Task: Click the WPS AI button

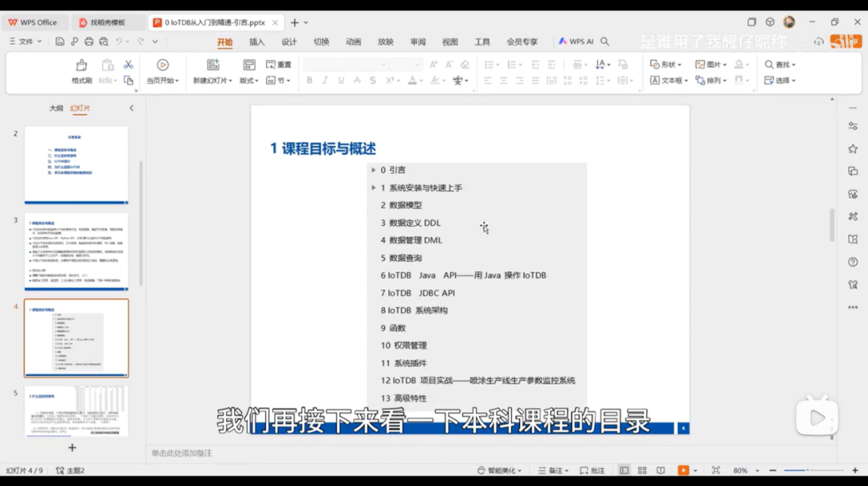Action: point(575,42)
